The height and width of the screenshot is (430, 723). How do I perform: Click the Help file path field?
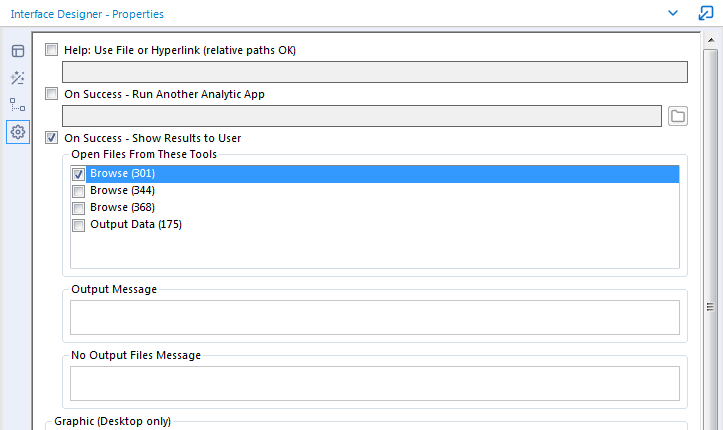pos(374,72)
